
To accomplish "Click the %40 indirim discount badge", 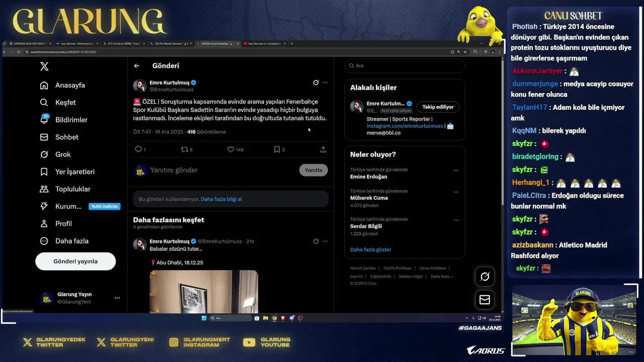I will [x=104, y=206].
